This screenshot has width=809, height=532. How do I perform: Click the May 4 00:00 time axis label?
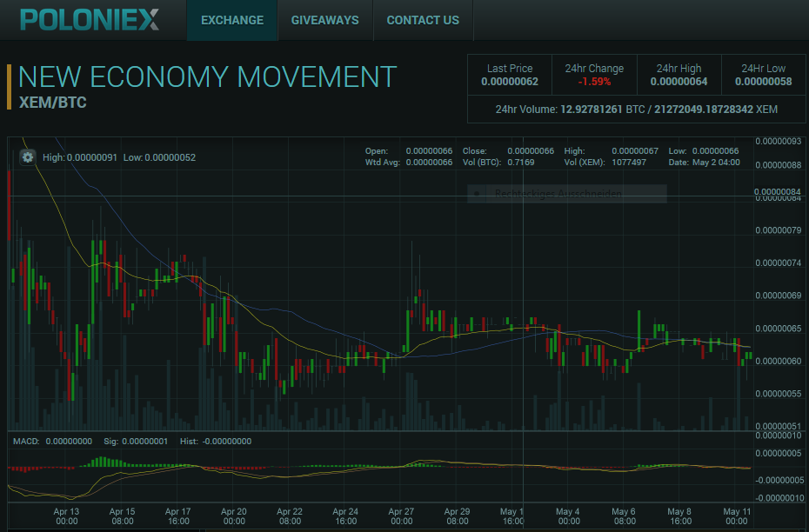[x=567, y=516]
